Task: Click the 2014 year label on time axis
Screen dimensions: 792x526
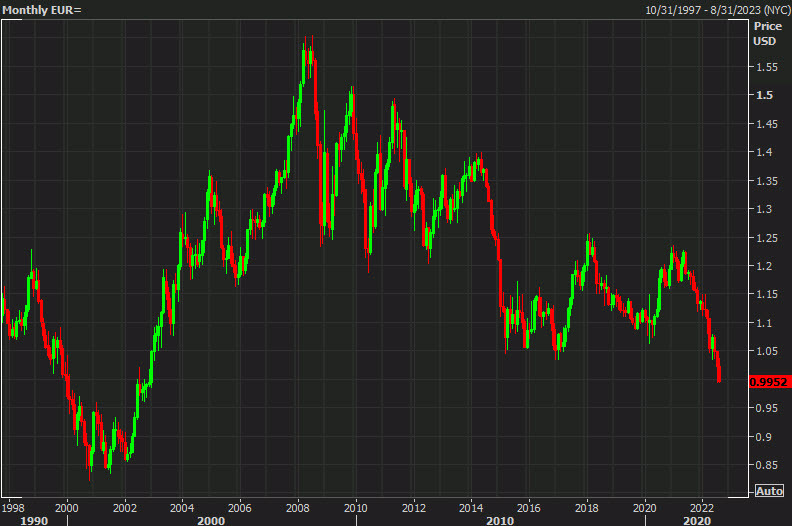Action: (x=471, y=508)
